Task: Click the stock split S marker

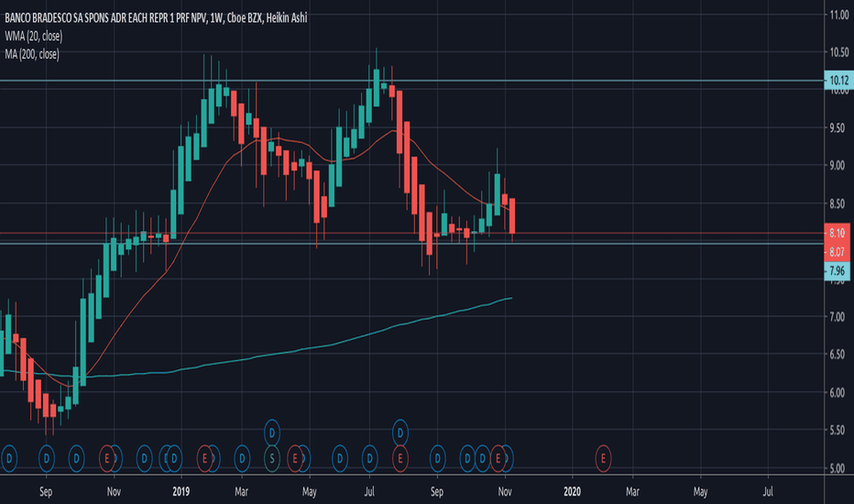Action: (x=272, y=459)
